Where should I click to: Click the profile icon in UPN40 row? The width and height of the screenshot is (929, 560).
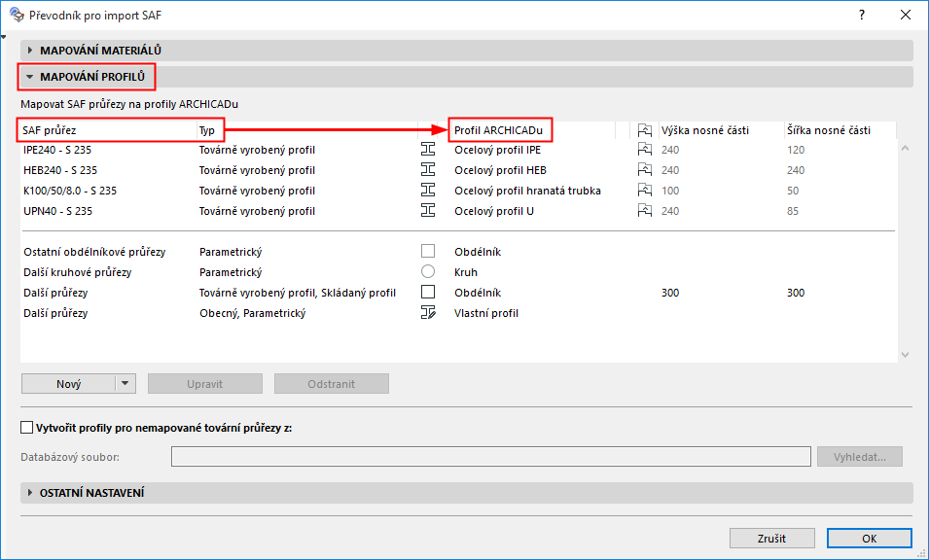click(428, 211)
